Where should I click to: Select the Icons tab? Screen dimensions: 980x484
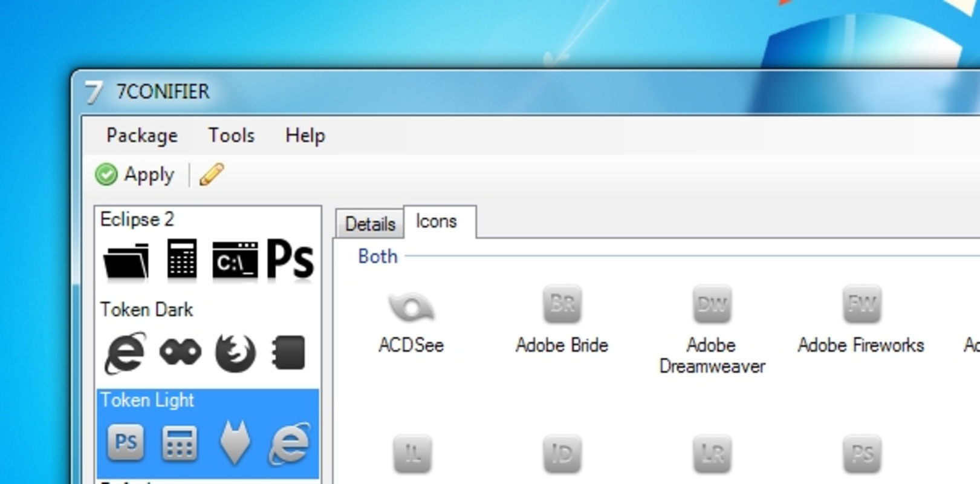coord(440,221)
